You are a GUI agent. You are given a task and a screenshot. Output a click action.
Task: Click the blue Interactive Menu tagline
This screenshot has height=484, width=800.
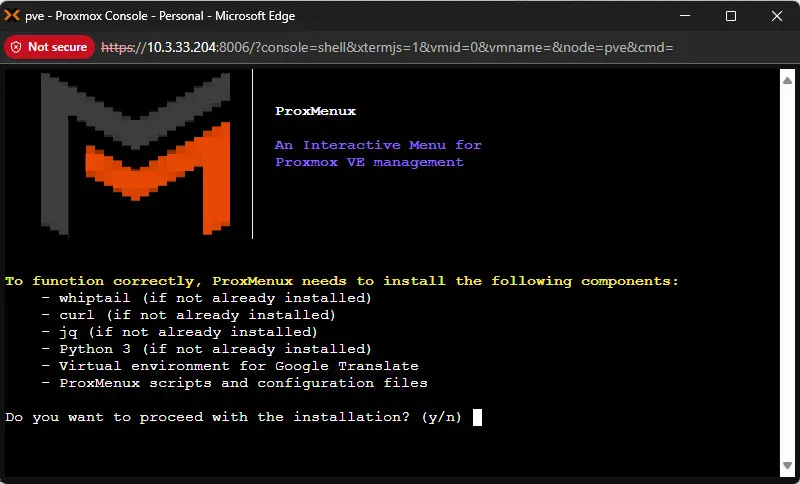[377, 153]
